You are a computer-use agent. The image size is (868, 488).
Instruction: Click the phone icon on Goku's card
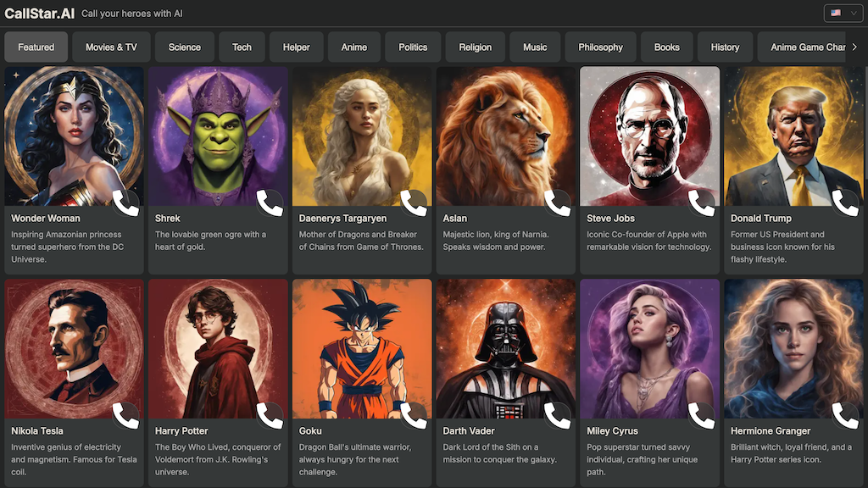click(x=414, y=415)
